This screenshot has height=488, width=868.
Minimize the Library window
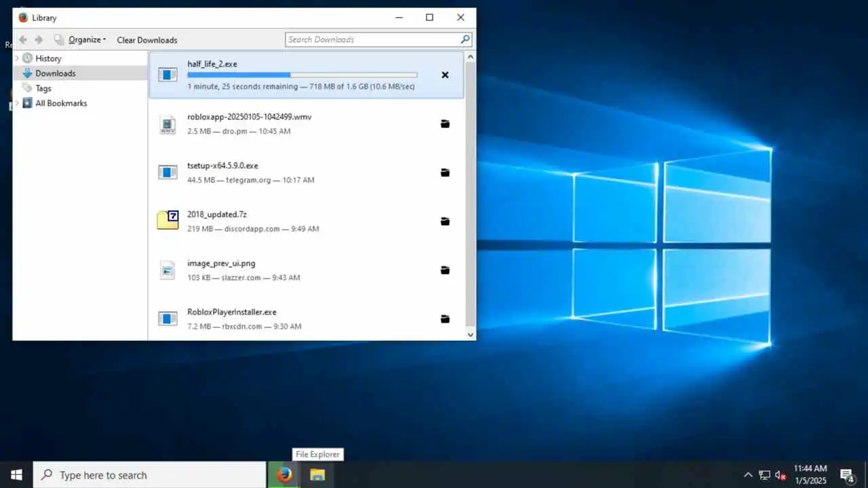[398, 18]
